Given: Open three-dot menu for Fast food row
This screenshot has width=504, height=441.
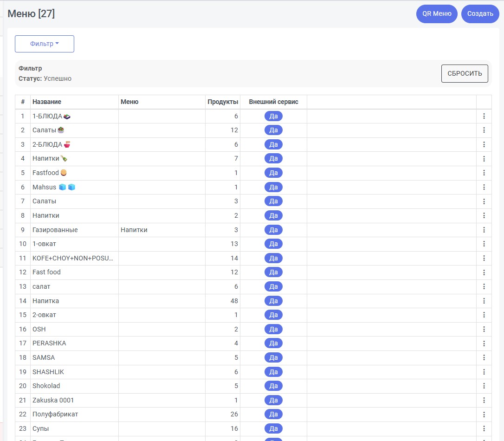Looking at the screenshot, I should tap(484, 272).
